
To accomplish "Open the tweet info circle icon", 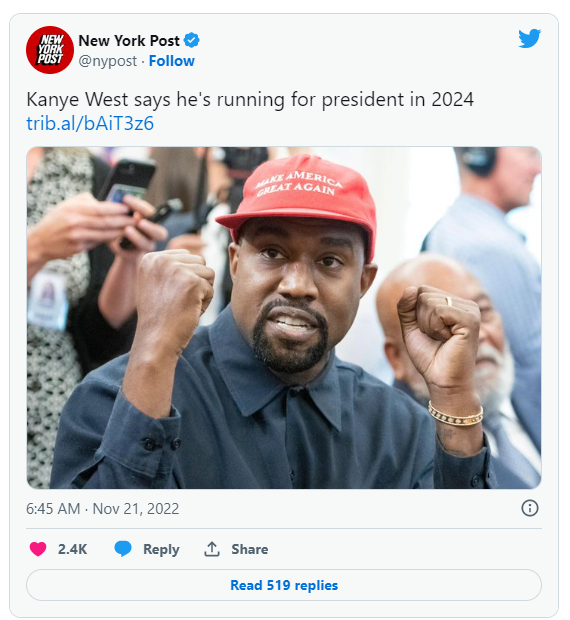I will [x=530, y=508].
